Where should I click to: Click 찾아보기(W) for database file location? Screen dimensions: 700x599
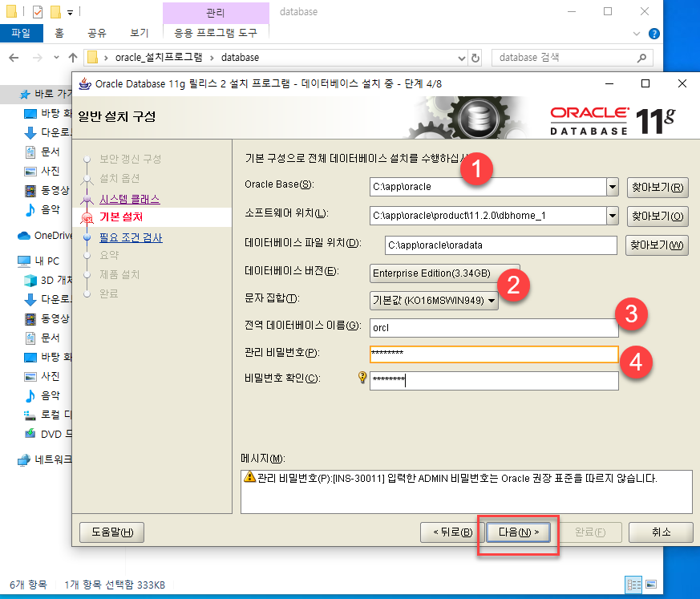click(657, 245)
